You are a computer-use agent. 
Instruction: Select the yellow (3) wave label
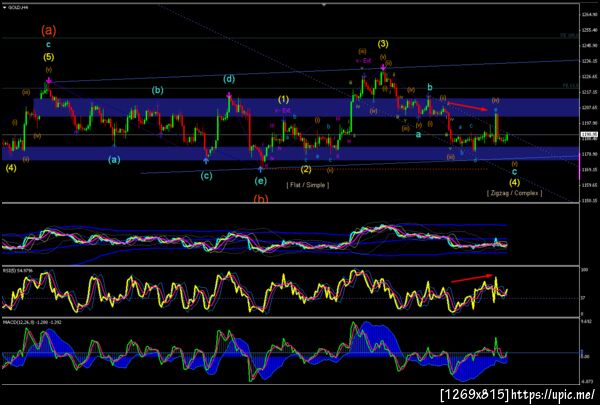tap(383, 44)
